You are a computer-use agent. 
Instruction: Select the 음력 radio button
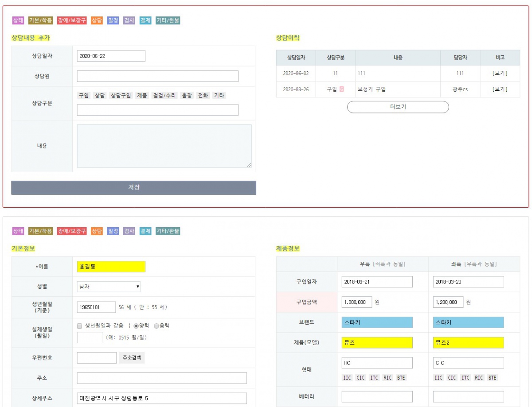click(156, 326)
